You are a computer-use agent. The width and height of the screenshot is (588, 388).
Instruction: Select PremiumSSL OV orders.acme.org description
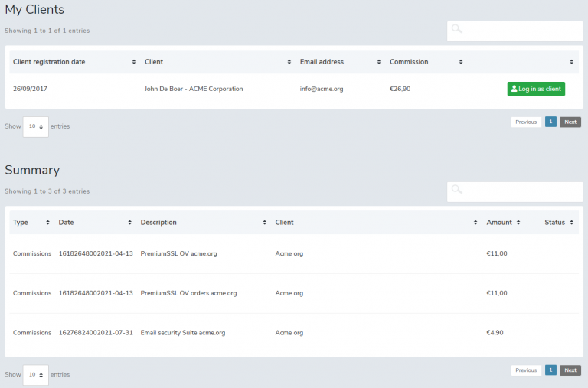coord(188,293)
